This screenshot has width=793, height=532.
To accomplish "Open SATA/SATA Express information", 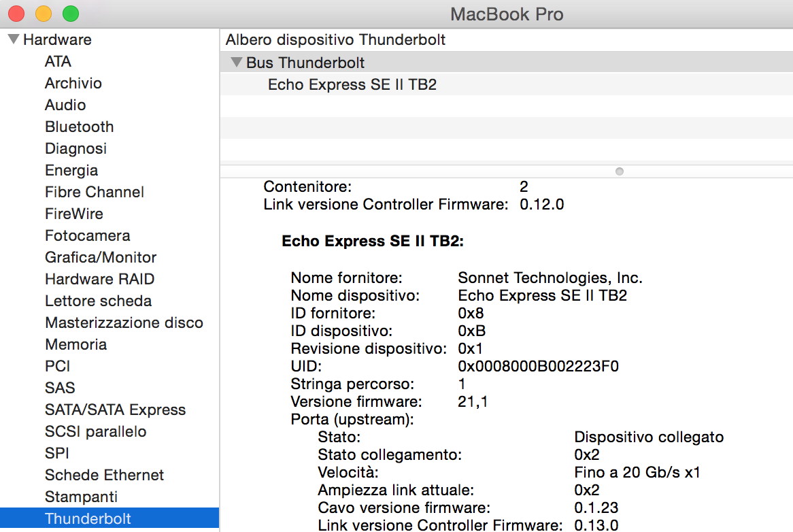I will click(x=116, y=409).
